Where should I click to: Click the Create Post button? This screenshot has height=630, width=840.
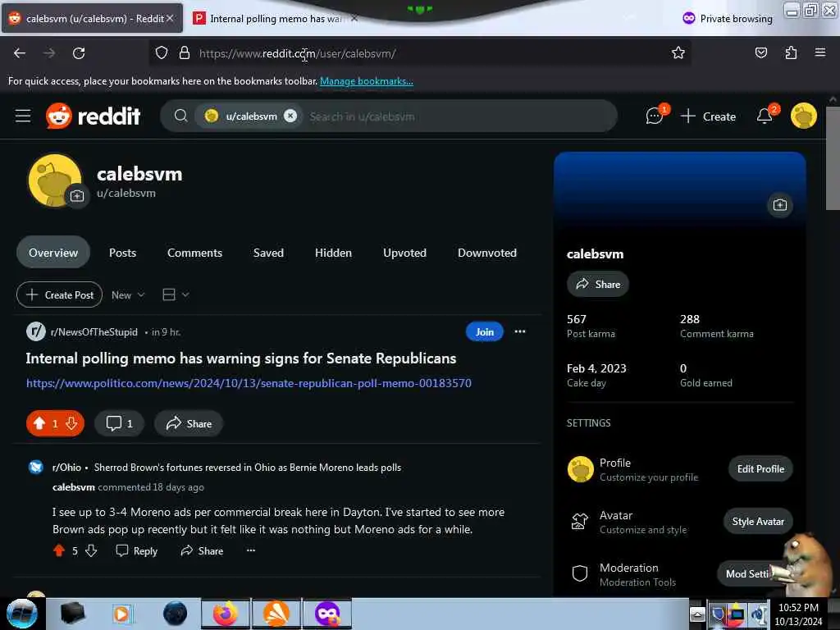click(59, 294)
